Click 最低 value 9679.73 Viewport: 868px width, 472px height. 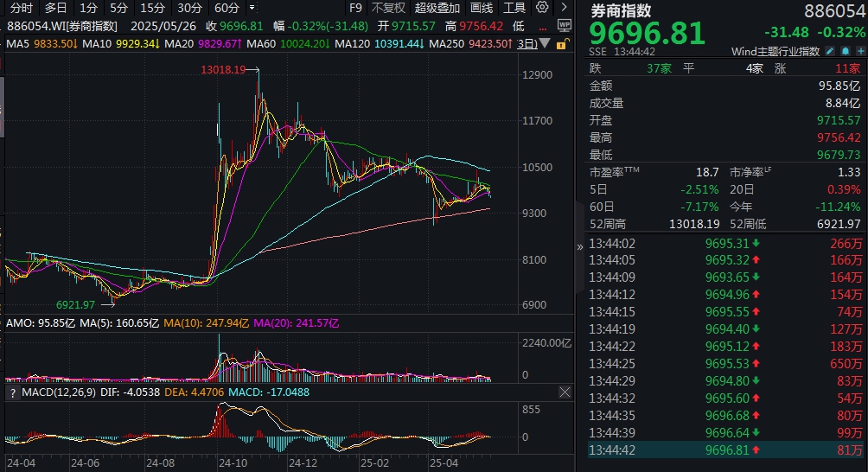point(839,155)
